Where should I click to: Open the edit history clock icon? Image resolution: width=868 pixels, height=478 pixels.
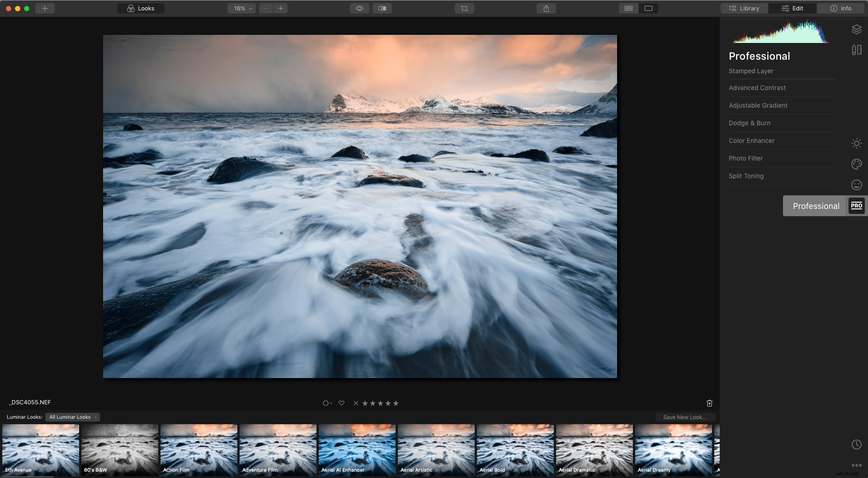click(858, 445)
